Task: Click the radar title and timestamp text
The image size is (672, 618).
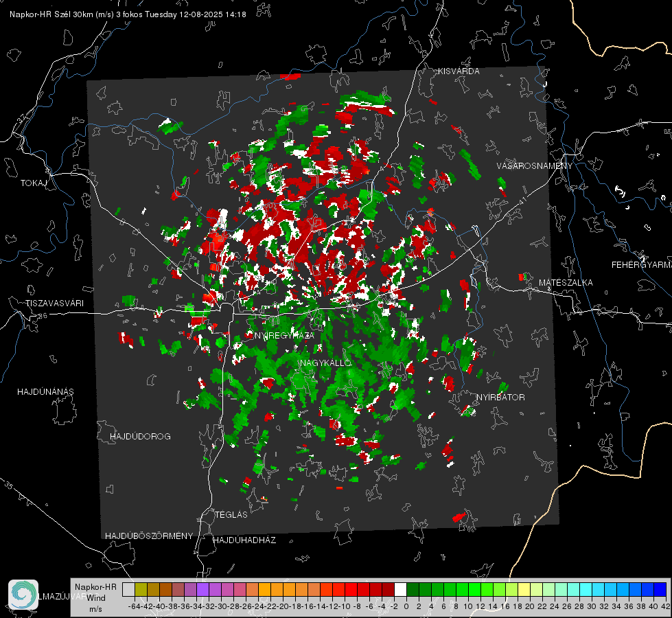Action: point(128,14)
